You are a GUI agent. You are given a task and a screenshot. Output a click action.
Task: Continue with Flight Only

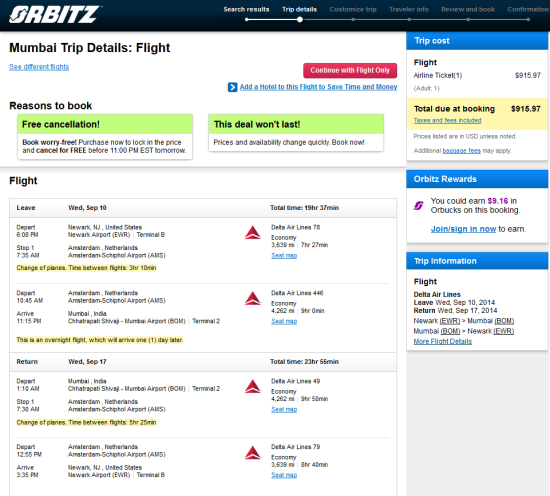(x=350, y=71)
